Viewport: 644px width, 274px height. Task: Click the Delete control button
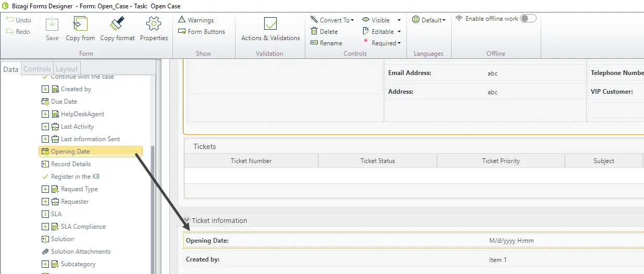tap(324, 31)
